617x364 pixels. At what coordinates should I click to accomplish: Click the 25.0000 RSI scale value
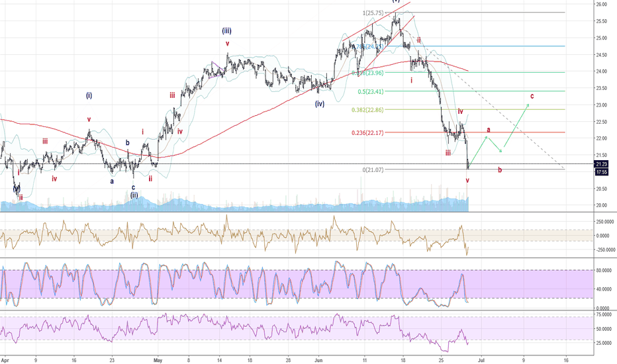[x=604, y=343]
